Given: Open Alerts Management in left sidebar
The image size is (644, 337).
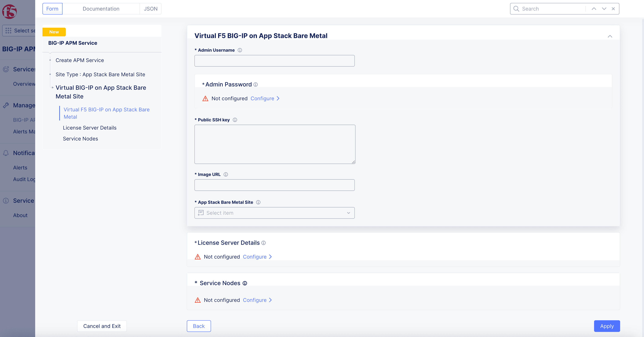Looking at the screenshot, I should pos(24,132).
